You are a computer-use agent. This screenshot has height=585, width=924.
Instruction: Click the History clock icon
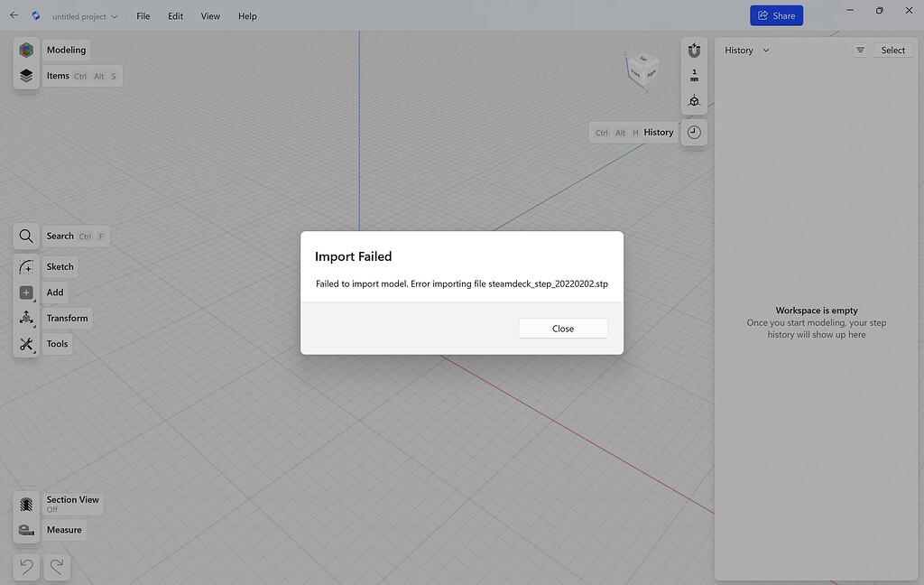pyautogui.click(x=693, y=132)
